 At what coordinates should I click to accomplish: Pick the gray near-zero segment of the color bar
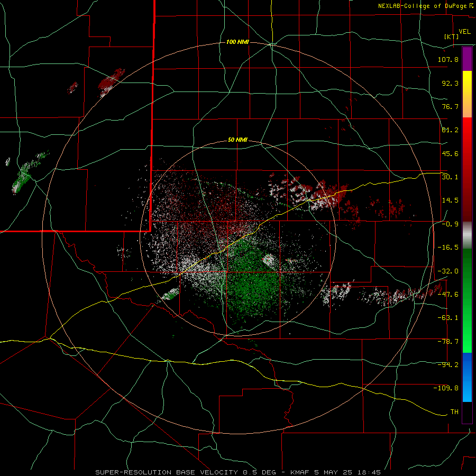tap(467, 235)
